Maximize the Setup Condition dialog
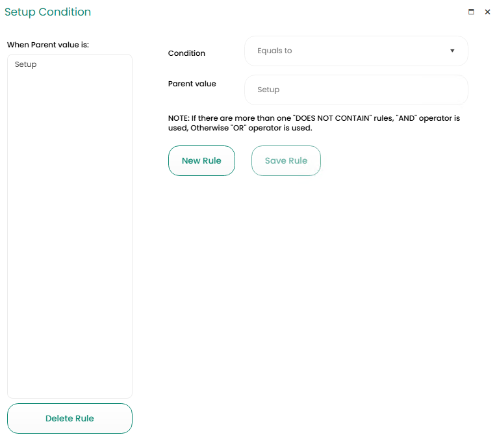The width and height of the screenshot is (497, 448). 471,12
